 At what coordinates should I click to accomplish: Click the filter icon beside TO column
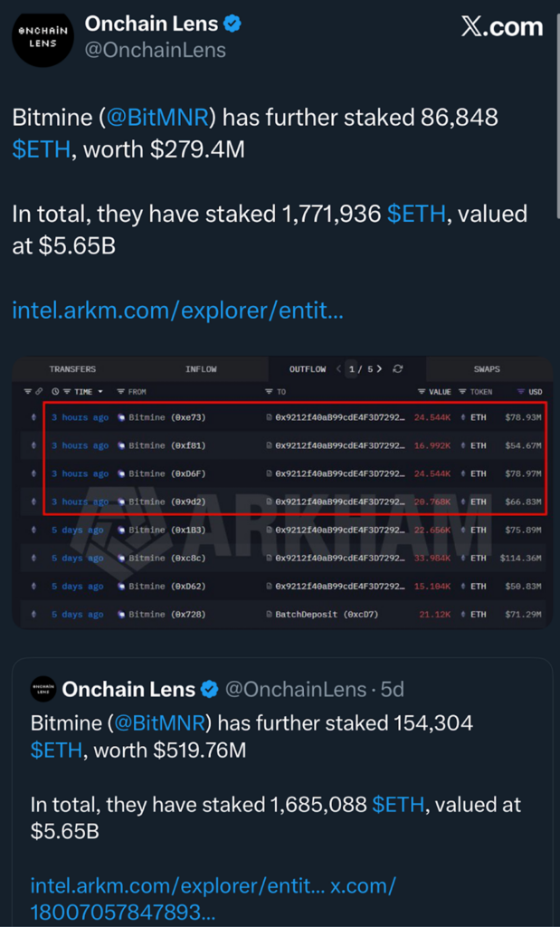coord(269,392)
